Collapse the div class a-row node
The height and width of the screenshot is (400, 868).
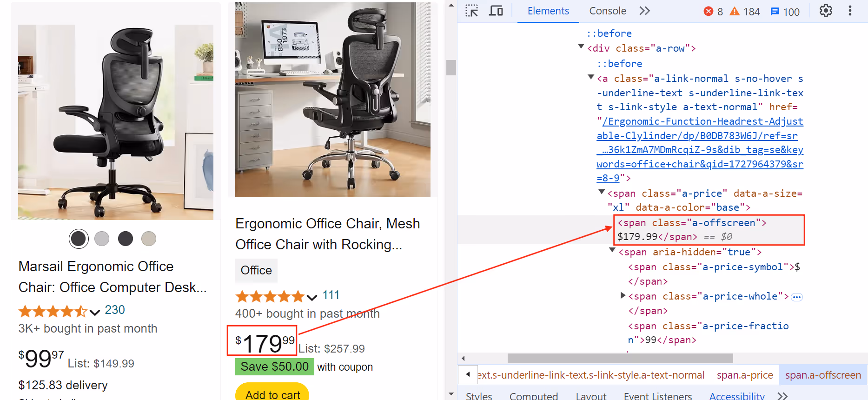[581, 47]
